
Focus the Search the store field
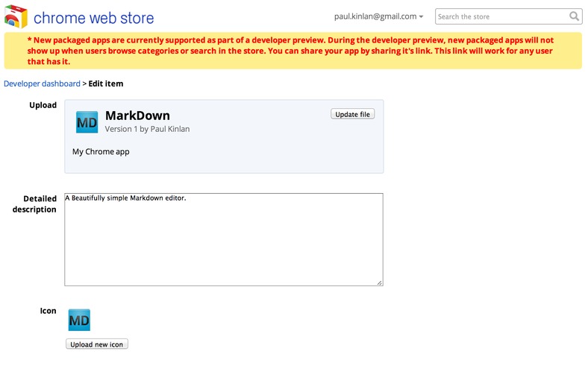pos(508,16)
